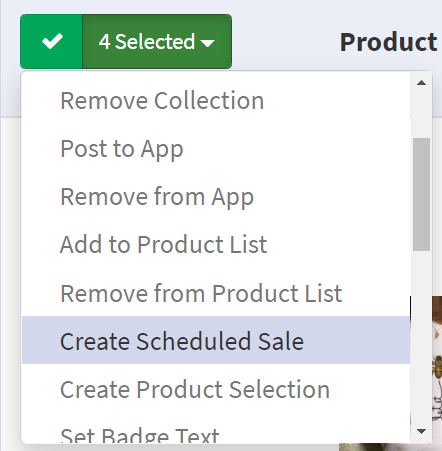
Task: Click scrollbar track below the thumb
Action: pyautogui.click(x=421, y=337)
